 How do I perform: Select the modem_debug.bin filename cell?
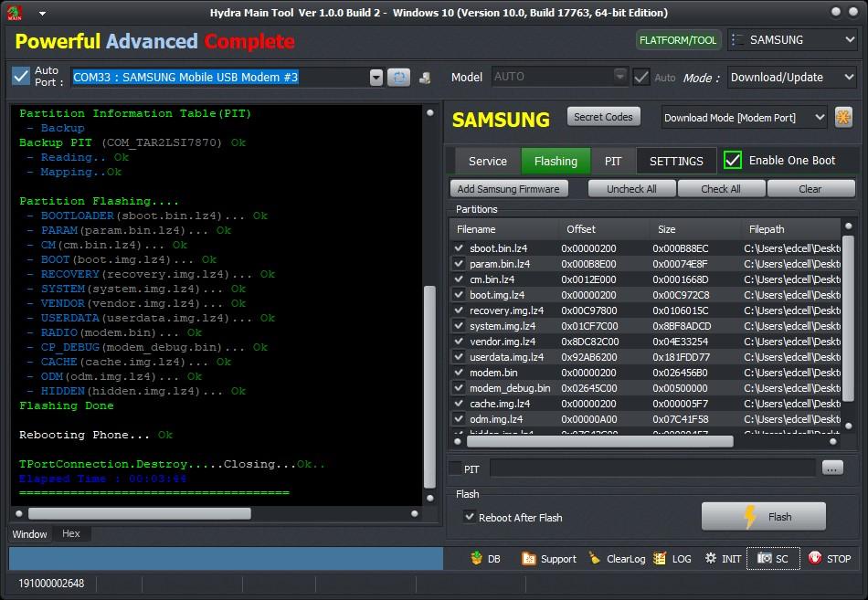[510, 388]
